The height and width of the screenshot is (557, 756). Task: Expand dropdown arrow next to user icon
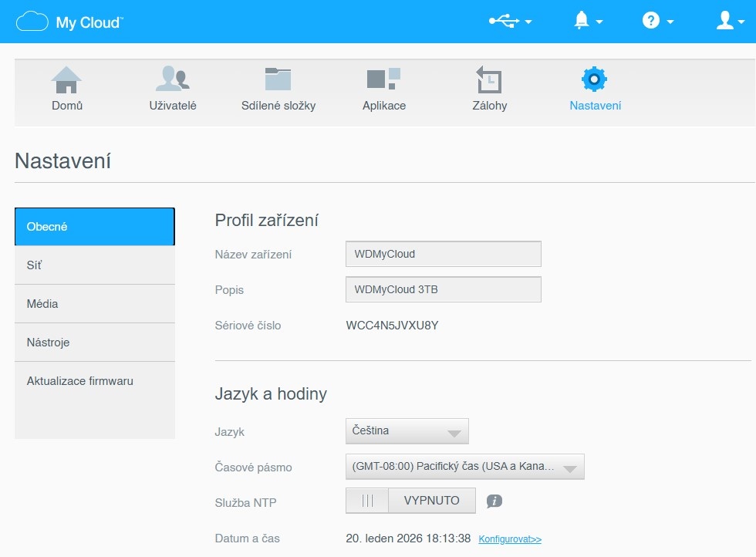pyautogui.click(x=741, y=22)
